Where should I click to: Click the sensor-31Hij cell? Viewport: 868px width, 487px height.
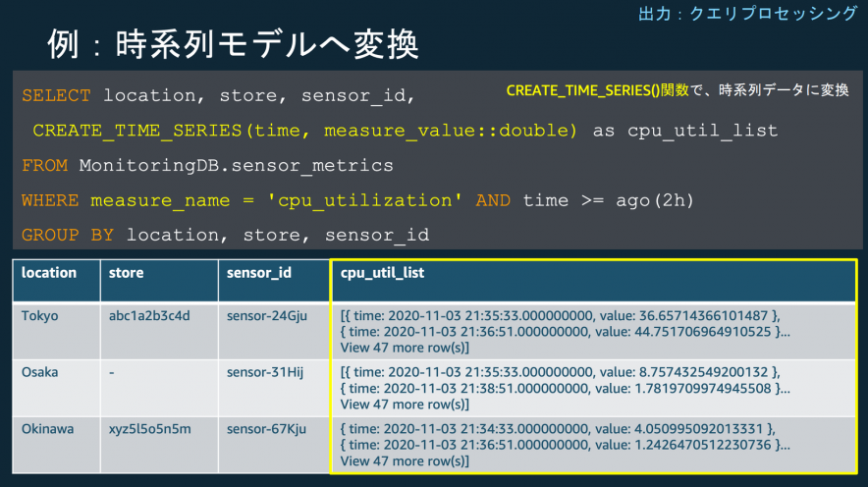pos(264,372)
